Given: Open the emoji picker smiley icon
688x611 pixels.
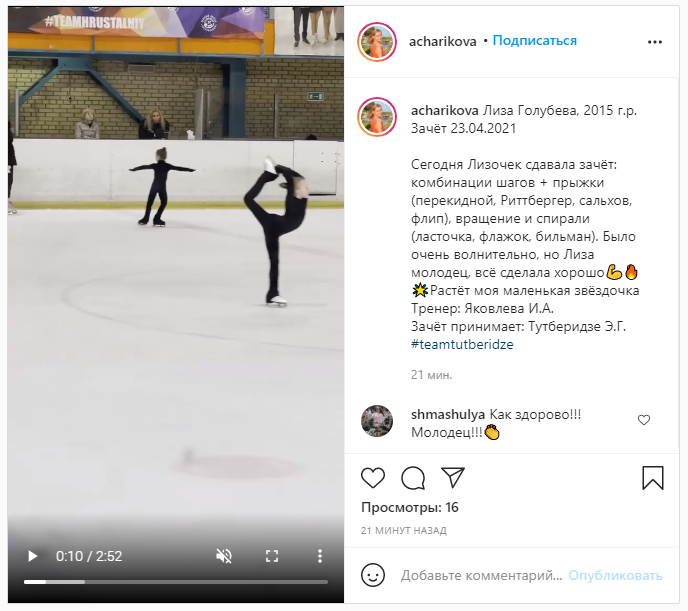Looking at the screenshot, I should 373,575.
